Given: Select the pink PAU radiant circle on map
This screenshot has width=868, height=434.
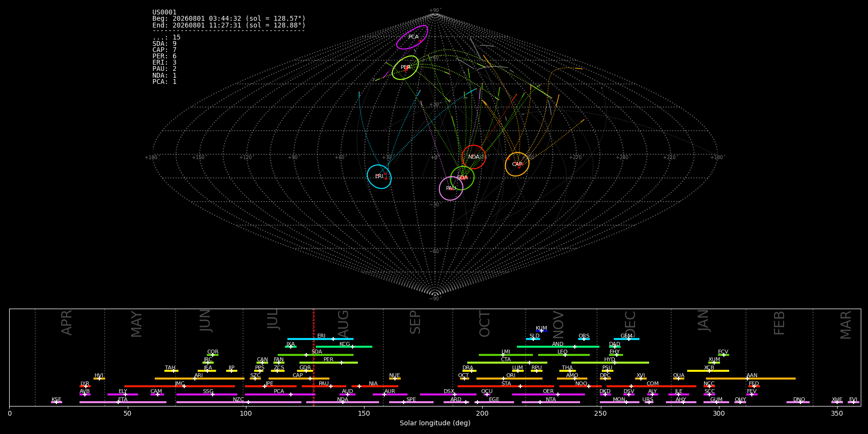Looking at the screenshot, I should 451,189.
